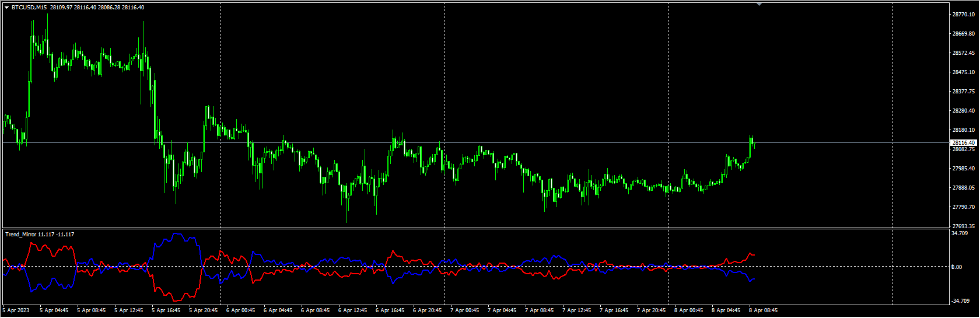This screenshot has width=980, height=318.
Task: Select the current price label 28116.40
Action: coord(963,142)
